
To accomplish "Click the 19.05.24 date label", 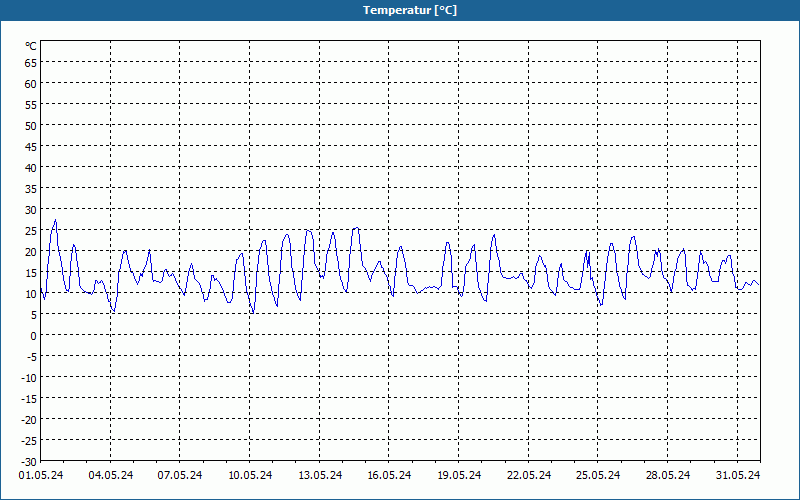I will [459, 475].
